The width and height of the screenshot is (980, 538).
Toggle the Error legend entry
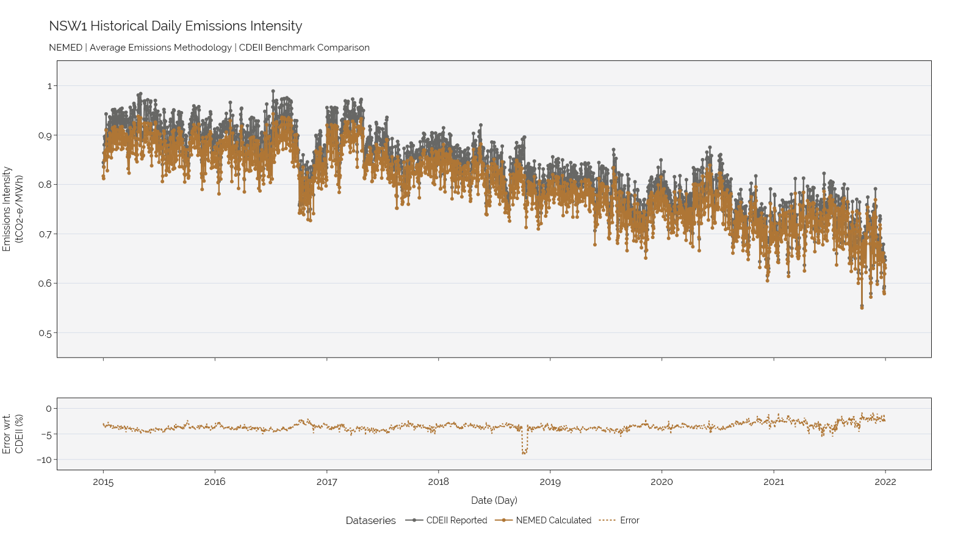point(619,520)
